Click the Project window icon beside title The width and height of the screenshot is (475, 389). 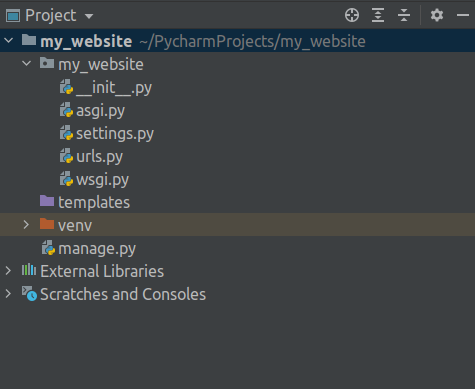pyautogui.click(x=13, y=16)
